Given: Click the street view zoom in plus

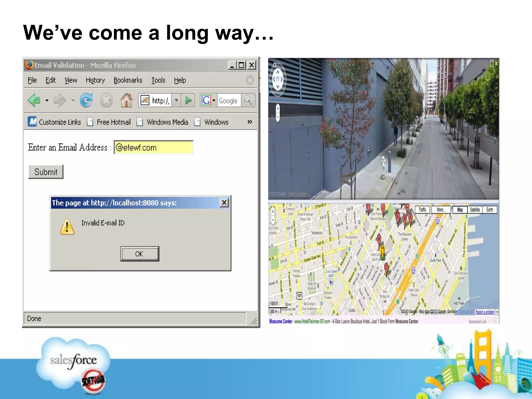Looking at the screenshot, I should click(x=278, y=109).
